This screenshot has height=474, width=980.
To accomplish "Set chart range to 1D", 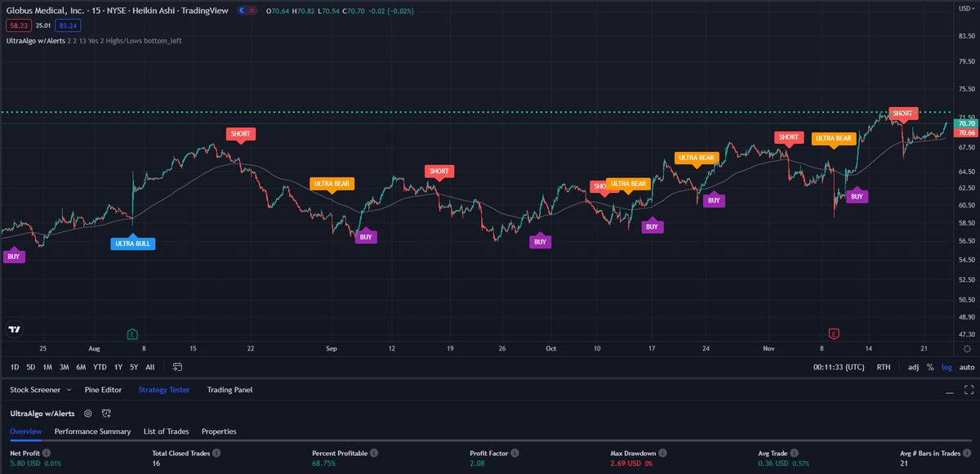I will (x=15, y=367).
